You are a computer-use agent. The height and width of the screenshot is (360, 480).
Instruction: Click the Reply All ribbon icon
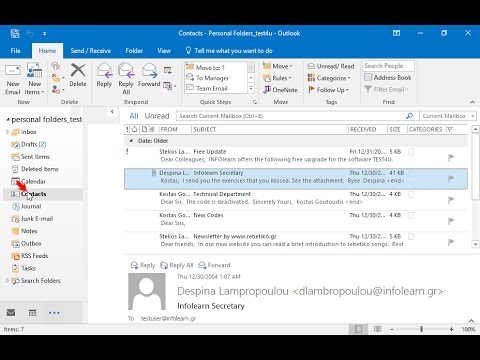click(126, 70)
